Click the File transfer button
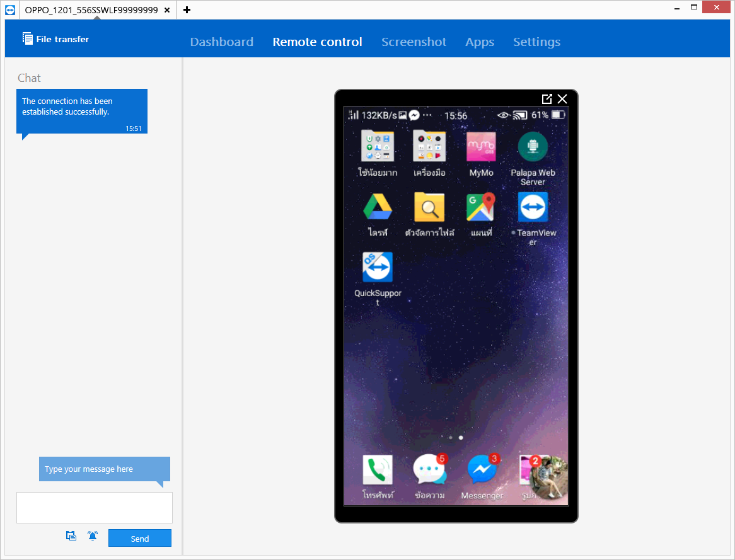The image size is (735, 560). click(x=55, y=39)
